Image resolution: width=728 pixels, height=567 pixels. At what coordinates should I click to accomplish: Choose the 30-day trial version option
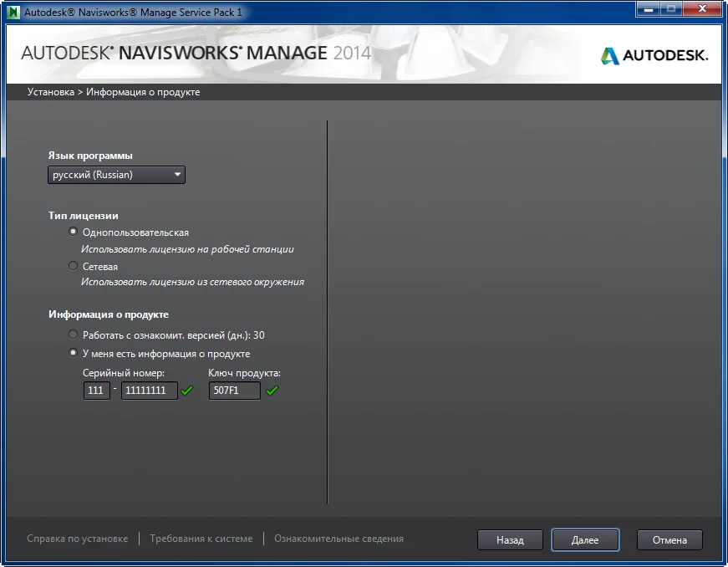(x=74, y=335)
